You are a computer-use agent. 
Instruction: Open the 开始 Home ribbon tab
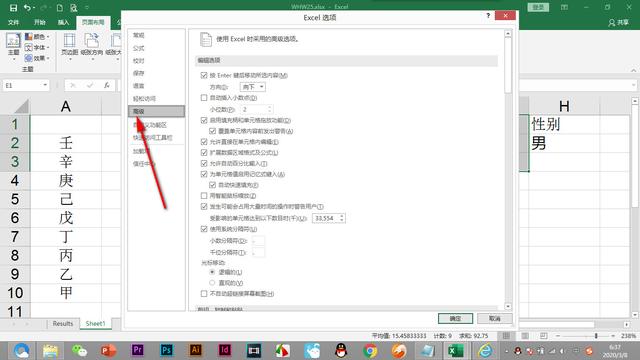pyautogui.click(x=40, y=22)
